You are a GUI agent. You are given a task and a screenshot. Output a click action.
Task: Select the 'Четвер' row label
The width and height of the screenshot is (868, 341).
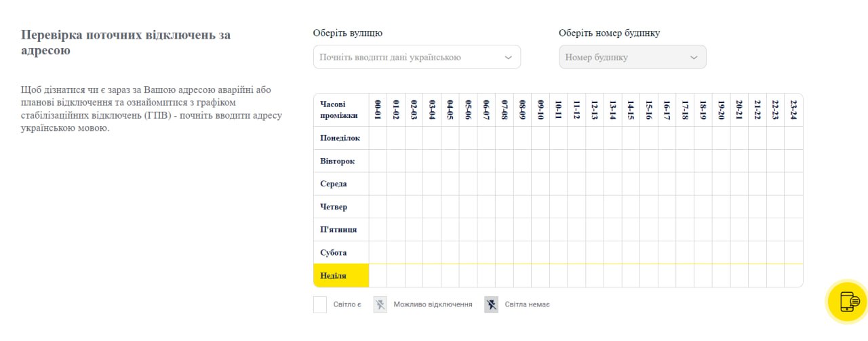click(x=334, y=207)
